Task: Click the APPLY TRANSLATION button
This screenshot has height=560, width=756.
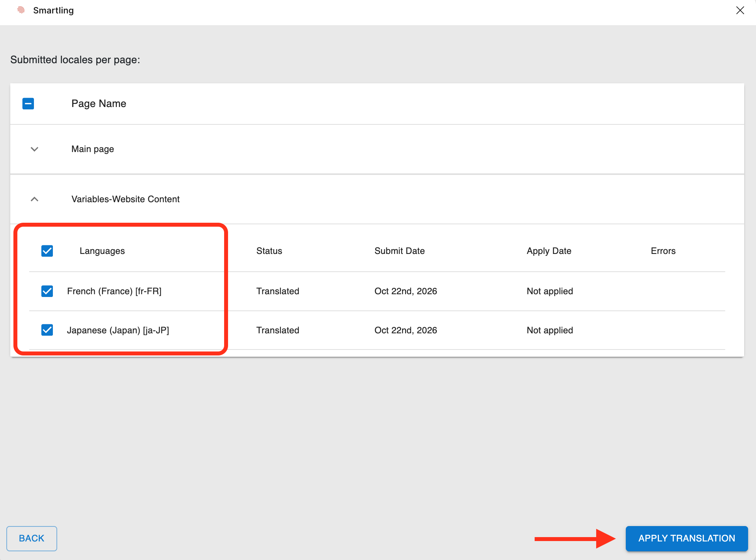Action: (687, 538)
